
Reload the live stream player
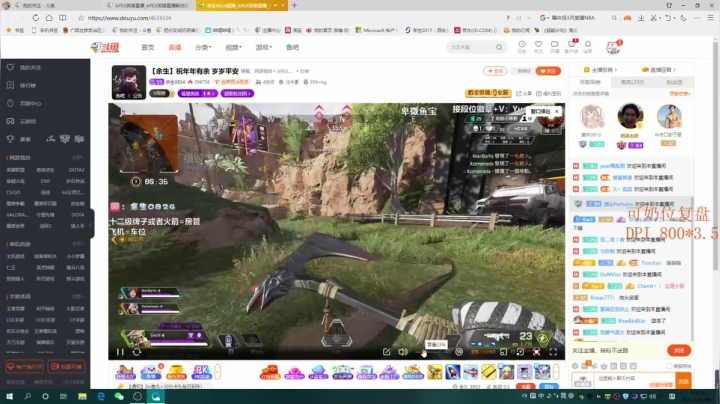coord(136,352)
